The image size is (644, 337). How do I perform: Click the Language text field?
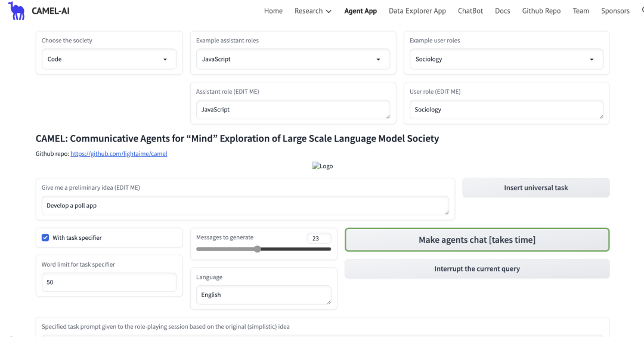tap(264, 295)
